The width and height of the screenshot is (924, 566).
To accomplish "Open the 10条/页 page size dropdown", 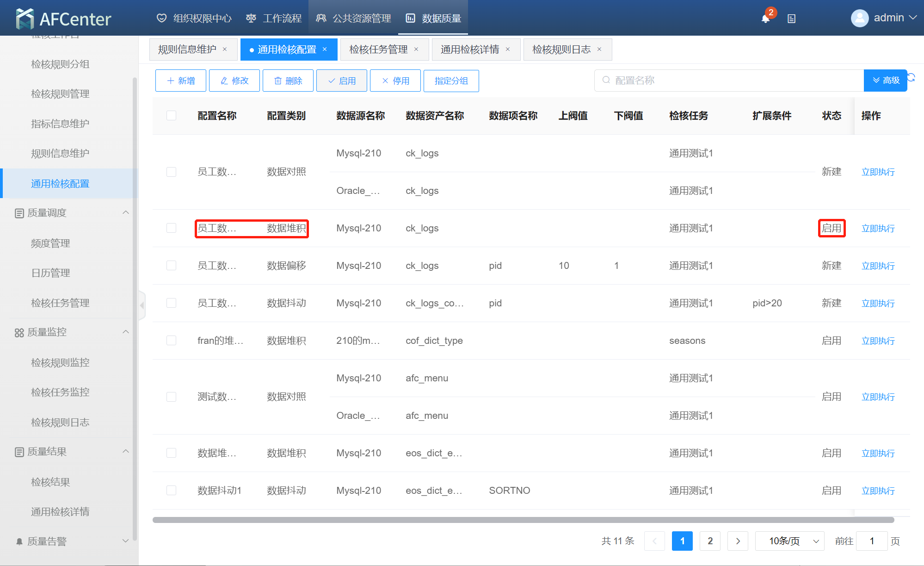I will click(789, 541).
